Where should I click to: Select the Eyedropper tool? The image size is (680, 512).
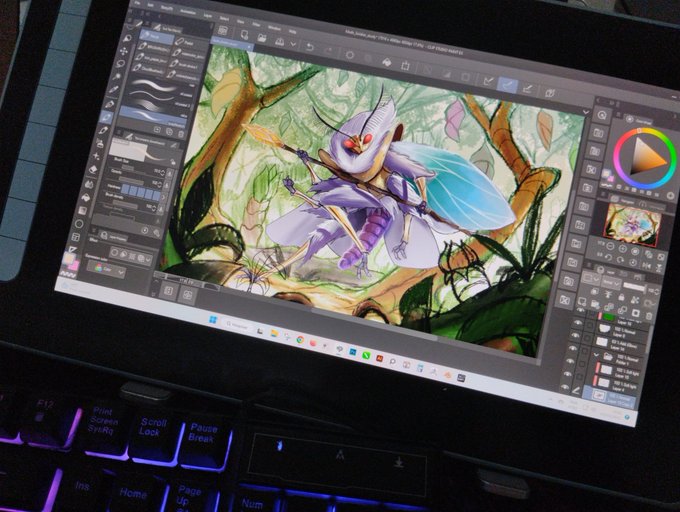114,90
